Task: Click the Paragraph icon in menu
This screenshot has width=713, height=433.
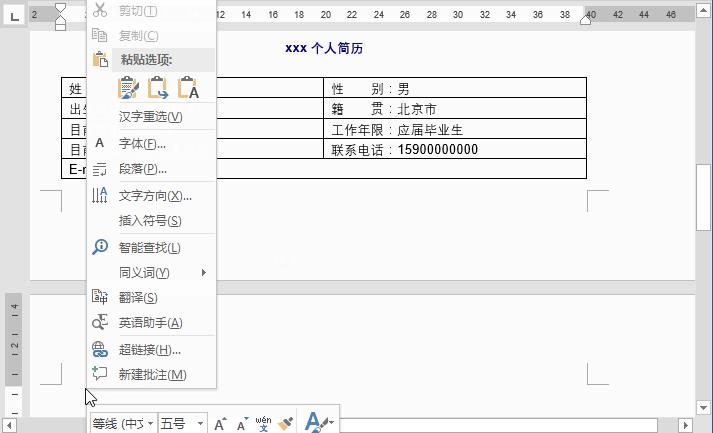Action: coord(100,169)
